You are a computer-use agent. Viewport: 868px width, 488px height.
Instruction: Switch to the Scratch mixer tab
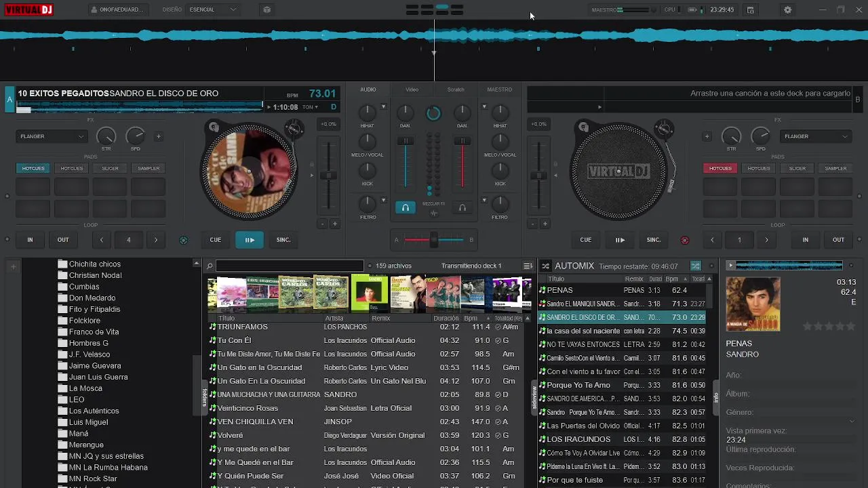click(x=456, y=89)
